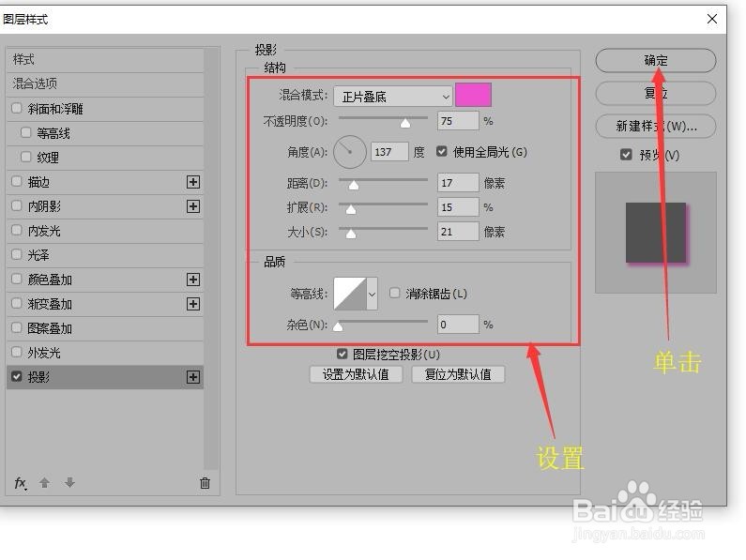746x560 pixels.
Task: Enable the 图案叠加 checkbox
Action: [x=17, y=327]
